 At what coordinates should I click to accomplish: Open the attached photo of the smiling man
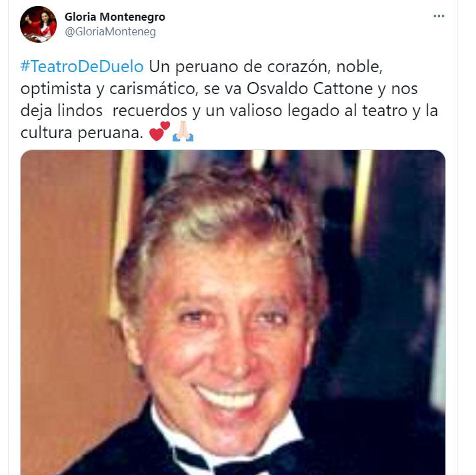(x=233, y=312)
